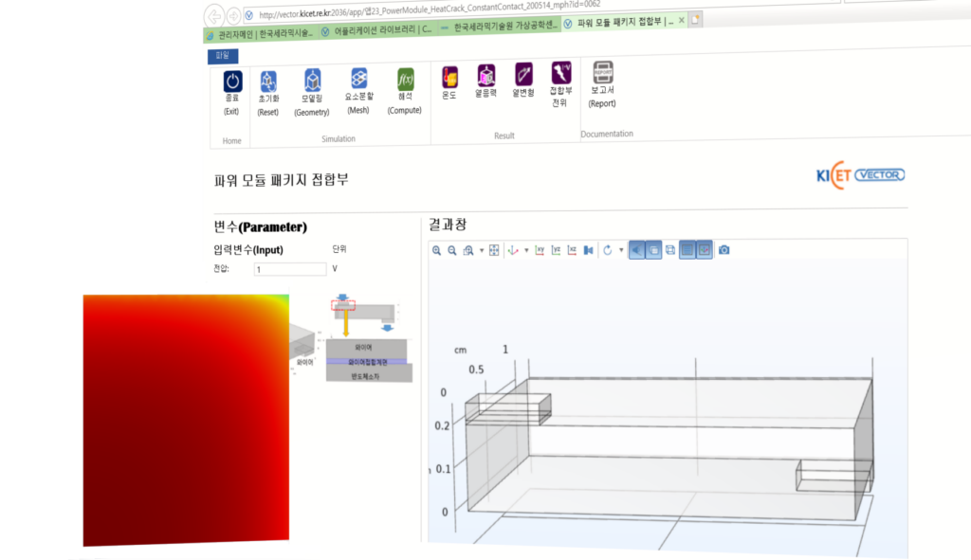Image resolution: width=971 pixels, height=560 pixels.
Task: Toggle the scene light button in graphics toolbar
Action: pyautogui.click(x=636, y=250)
